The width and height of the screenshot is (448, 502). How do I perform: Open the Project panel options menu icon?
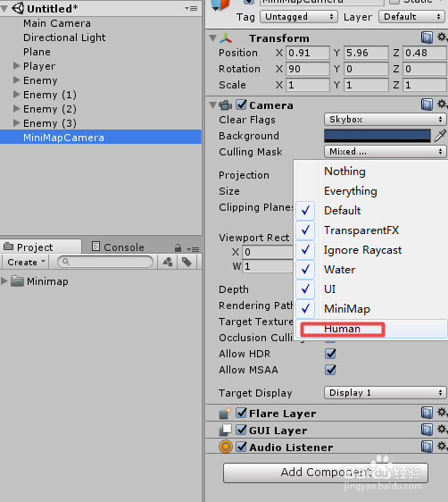point(193,248)
